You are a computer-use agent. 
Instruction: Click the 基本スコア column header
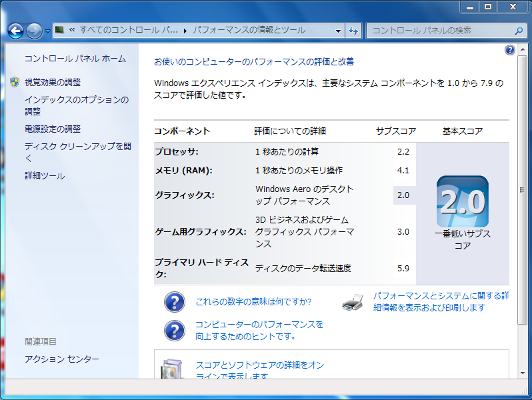(463, 131)
